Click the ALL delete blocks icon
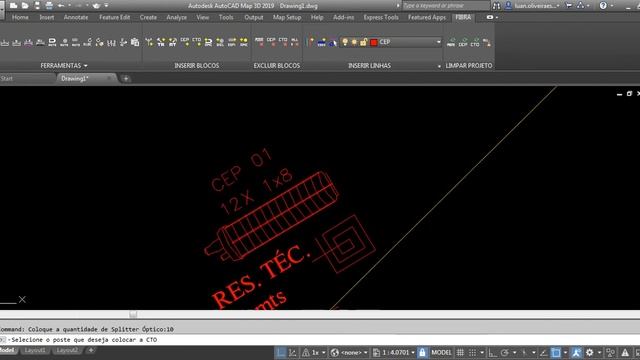This screenshot has height=360, width=640. click(x=295, y=42)
